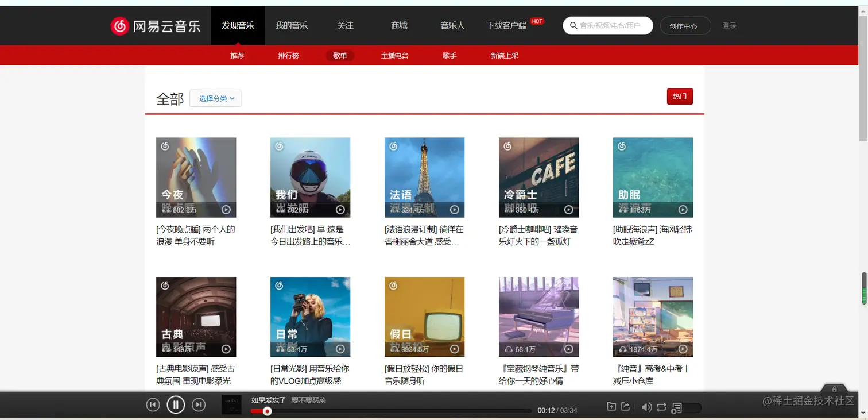Open the 商城 store tab

pos(399,26)
